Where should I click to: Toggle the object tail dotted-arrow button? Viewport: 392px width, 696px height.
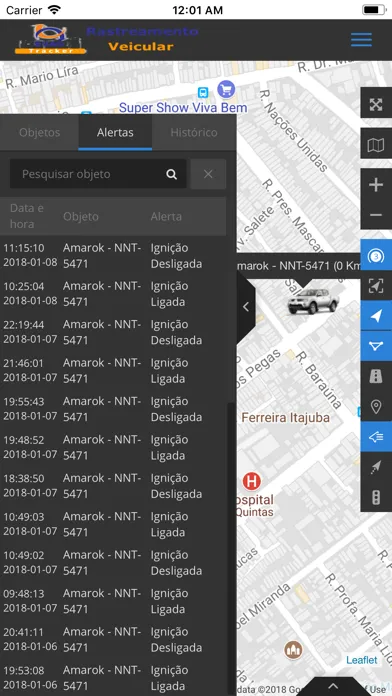(x=376, y=467)
